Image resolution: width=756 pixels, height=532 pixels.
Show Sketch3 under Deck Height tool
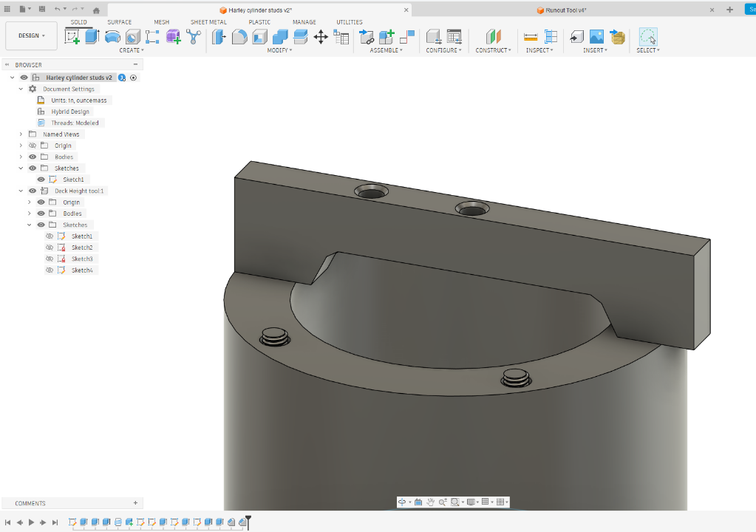pos(50,259)
